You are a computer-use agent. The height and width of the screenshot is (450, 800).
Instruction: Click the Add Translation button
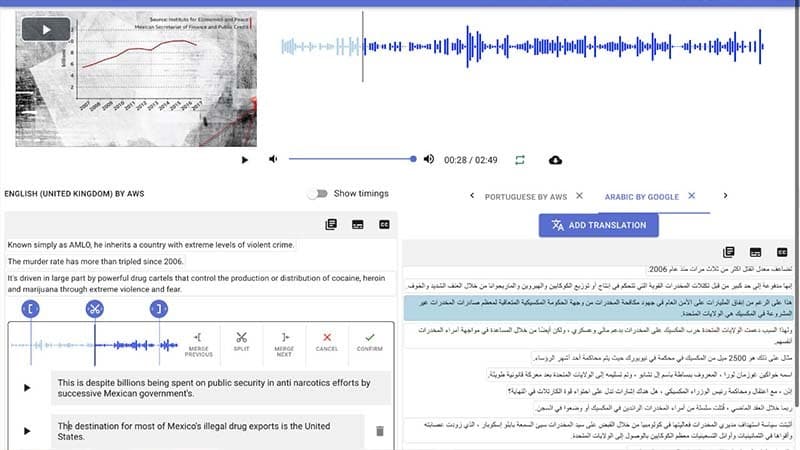pyautogui.click(x=599, y=225)
